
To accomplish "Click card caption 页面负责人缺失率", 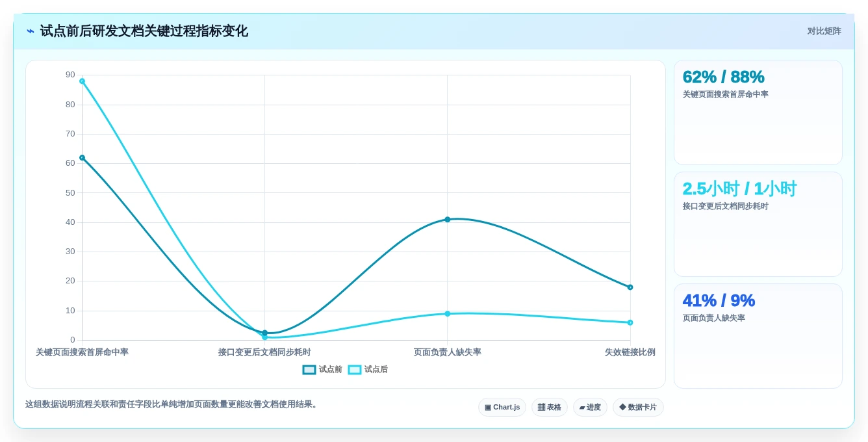I will 713,318.
